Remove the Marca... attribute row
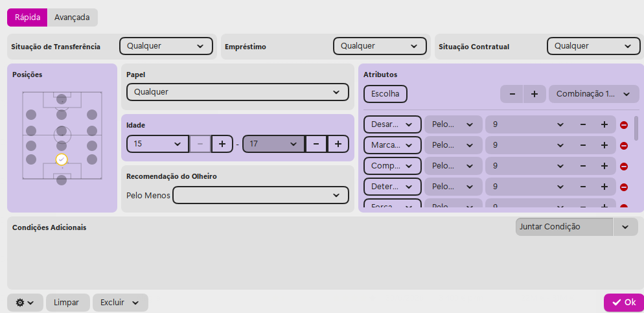 623,145
